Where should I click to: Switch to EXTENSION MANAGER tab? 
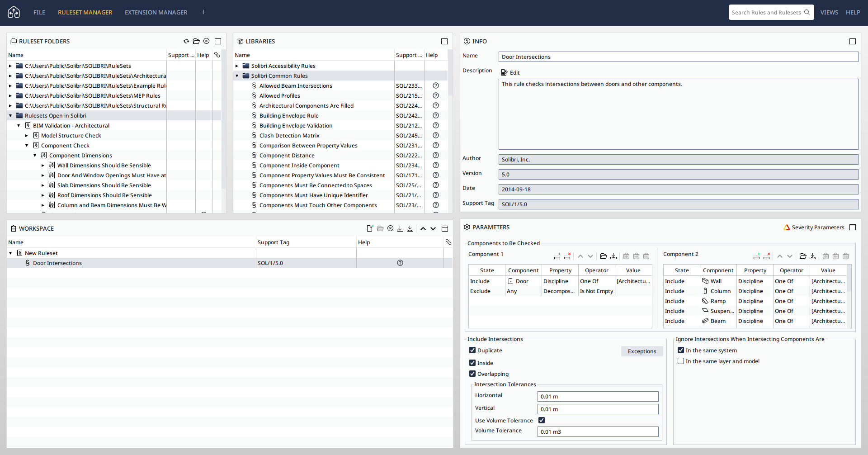pos(156,13)
